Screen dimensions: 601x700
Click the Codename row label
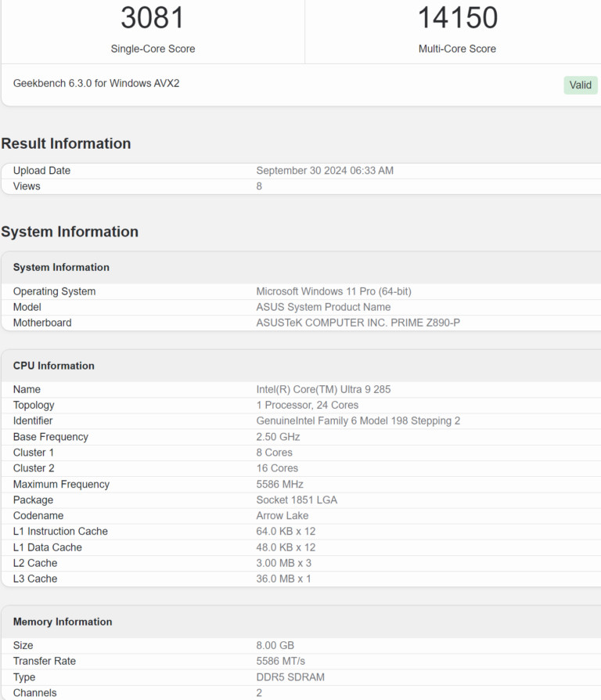pos(38,516)
